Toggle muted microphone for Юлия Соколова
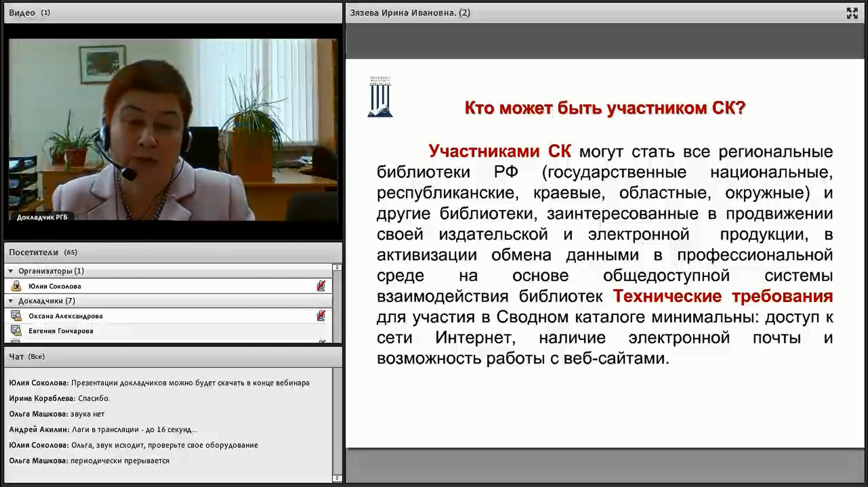The height and width of the screenshot is (487, 868). [x=321, y=286]
